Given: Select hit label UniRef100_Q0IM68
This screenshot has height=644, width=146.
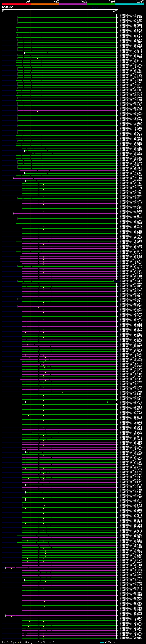Looking at the screenshot, I should [131, 70].
